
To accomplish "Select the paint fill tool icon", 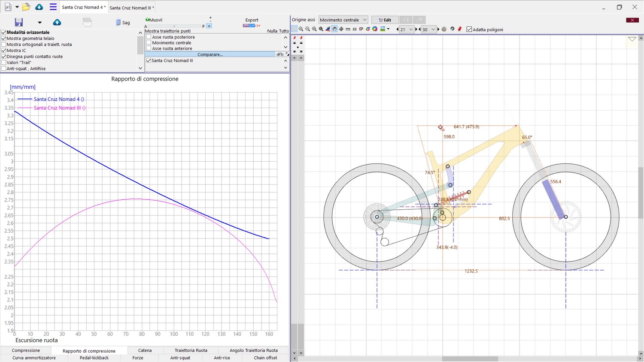I will click(x=328, y=29).
